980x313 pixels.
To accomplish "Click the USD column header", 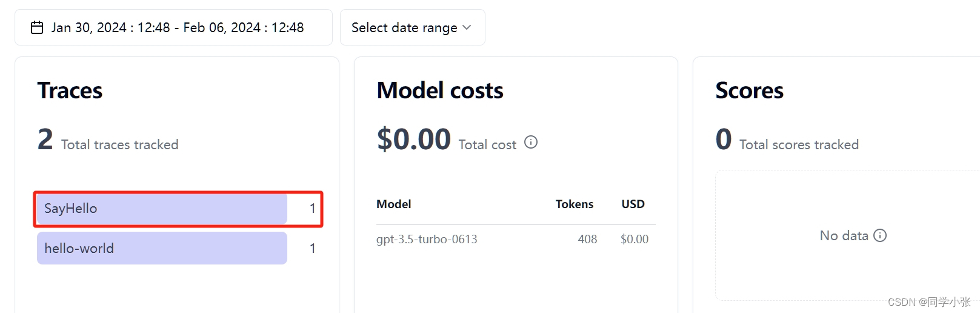I will coord(633,204).
